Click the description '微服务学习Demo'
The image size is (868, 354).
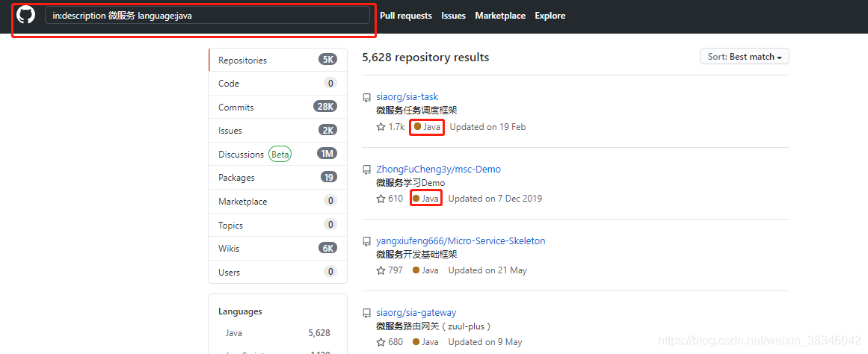pyautogui.click(x=410, y=182)
